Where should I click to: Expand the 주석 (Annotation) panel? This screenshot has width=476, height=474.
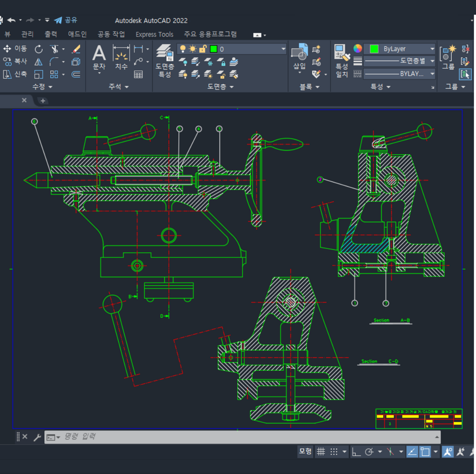pyautogui.click(x=119, y=87)
